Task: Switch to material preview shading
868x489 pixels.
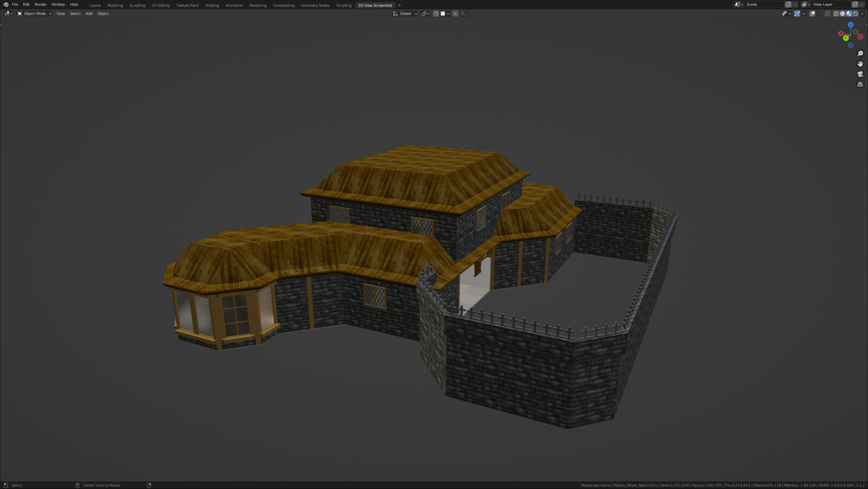Action: (x=849, y=14)
